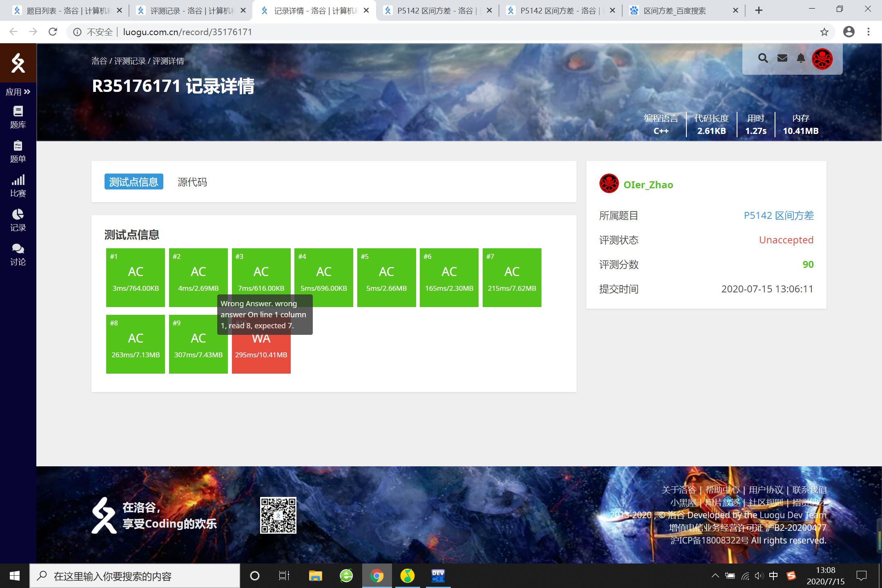The image size is (882, 588).
Task: Open the user avatar menu in header
Action: tap(822, 59)
